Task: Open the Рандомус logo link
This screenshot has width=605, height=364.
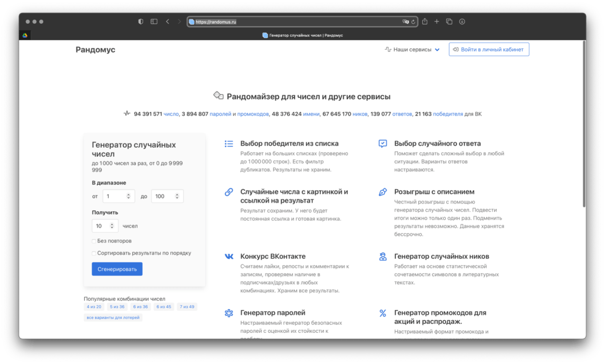Action: point(95,50)
